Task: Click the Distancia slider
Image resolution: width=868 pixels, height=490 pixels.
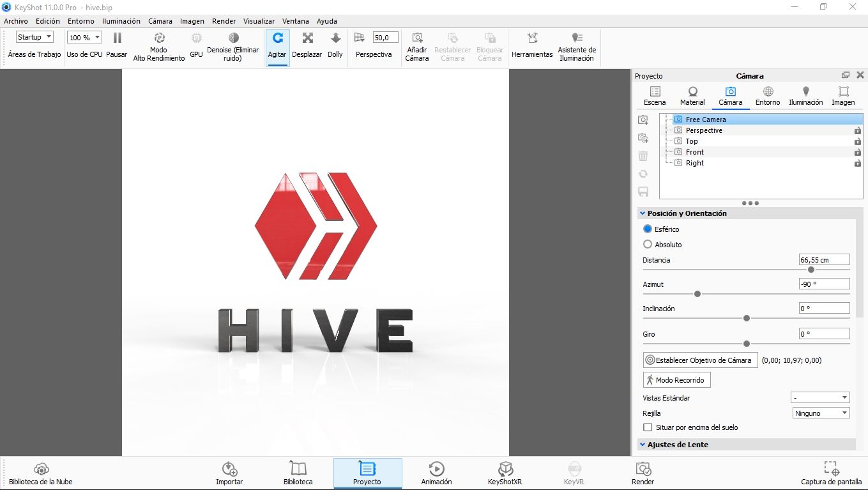Action: pyautogui.click(x=746, y=270)
